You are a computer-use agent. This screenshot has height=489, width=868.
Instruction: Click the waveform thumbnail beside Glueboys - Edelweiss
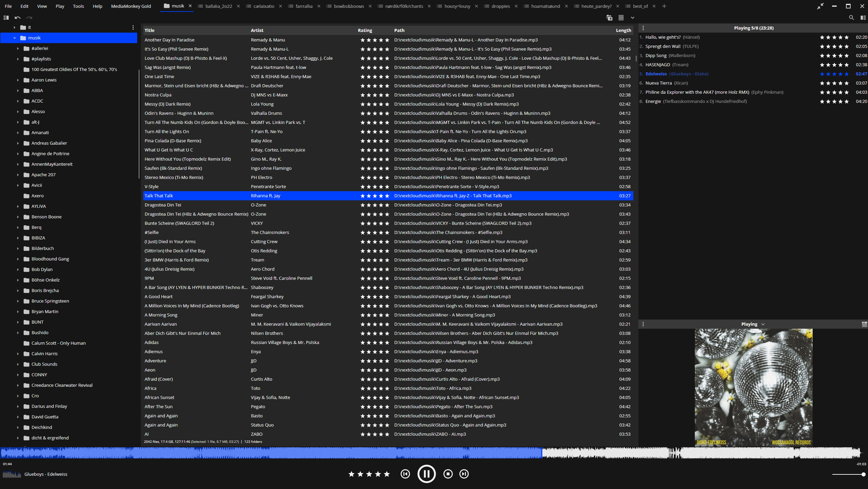click(12, 474)
